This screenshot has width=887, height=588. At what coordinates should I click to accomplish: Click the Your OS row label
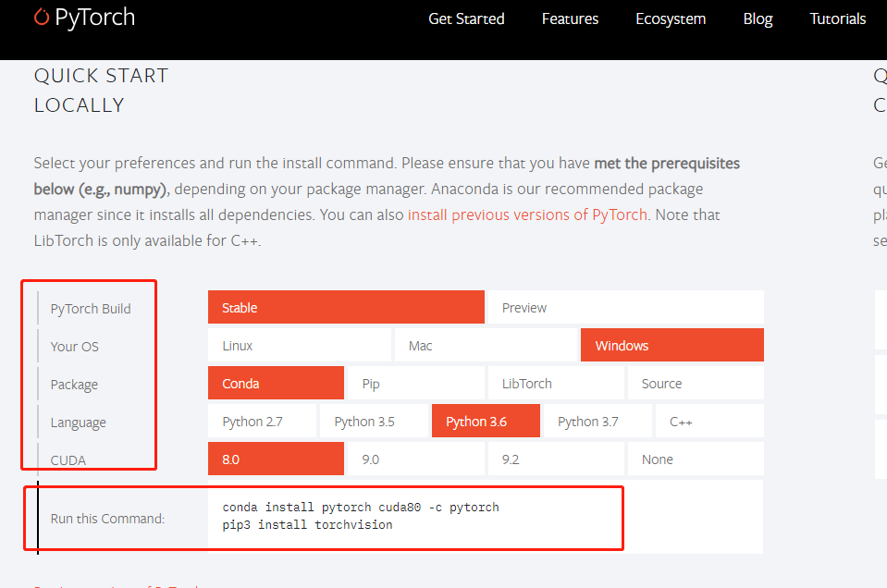click(74, 347)
